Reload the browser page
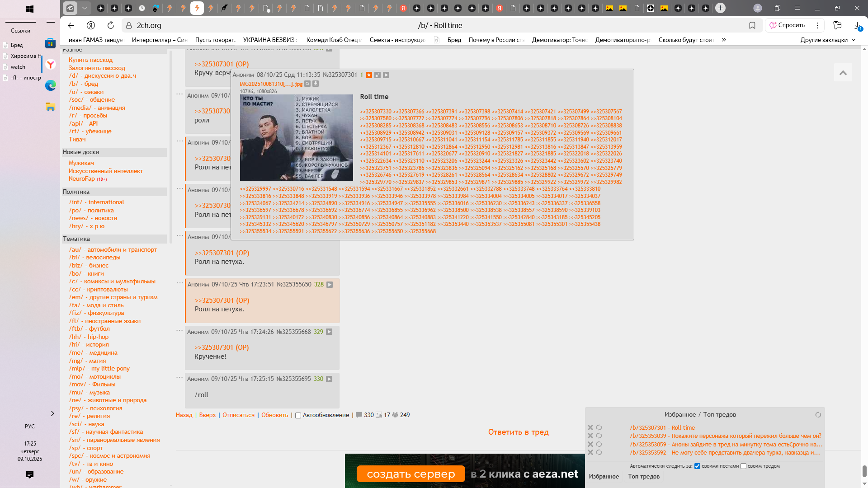The width and height of the screenshot is (868, 488). 111,25
